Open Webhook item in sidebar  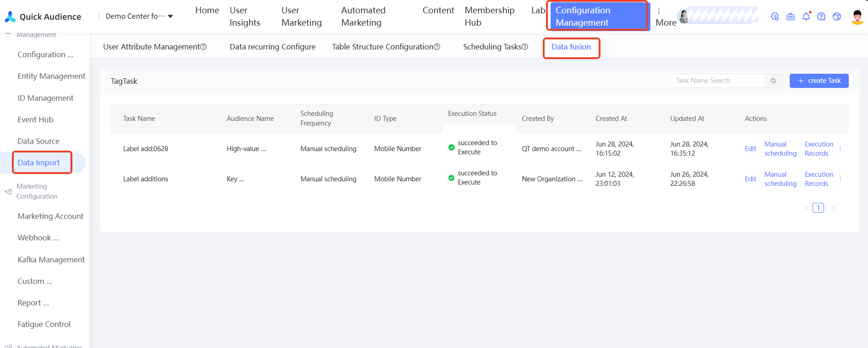pyautogui.click(x=38, y=238)
